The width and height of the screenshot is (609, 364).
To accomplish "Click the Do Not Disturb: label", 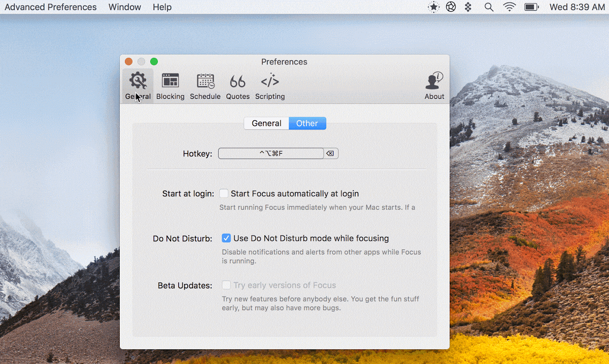I will tap(183, 238).
